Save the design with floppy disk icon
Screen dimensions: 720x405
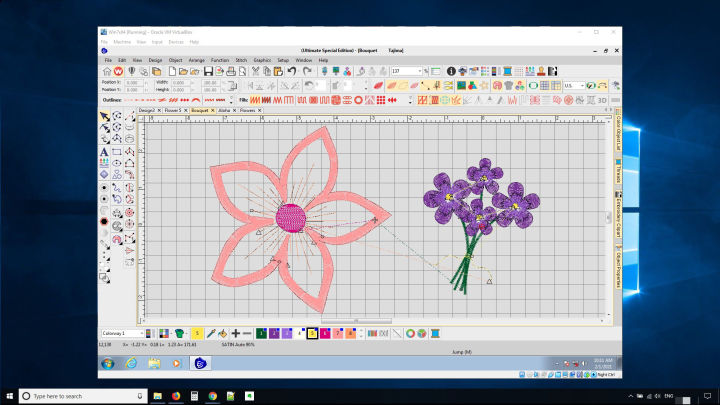tap(208, 71)
